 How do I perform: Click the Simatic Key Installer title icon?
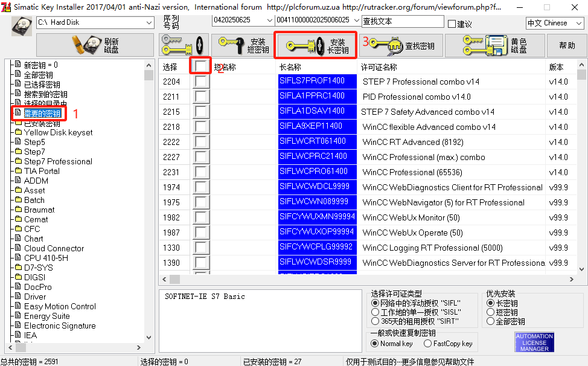pyautogui.click(x=6, y=7)
